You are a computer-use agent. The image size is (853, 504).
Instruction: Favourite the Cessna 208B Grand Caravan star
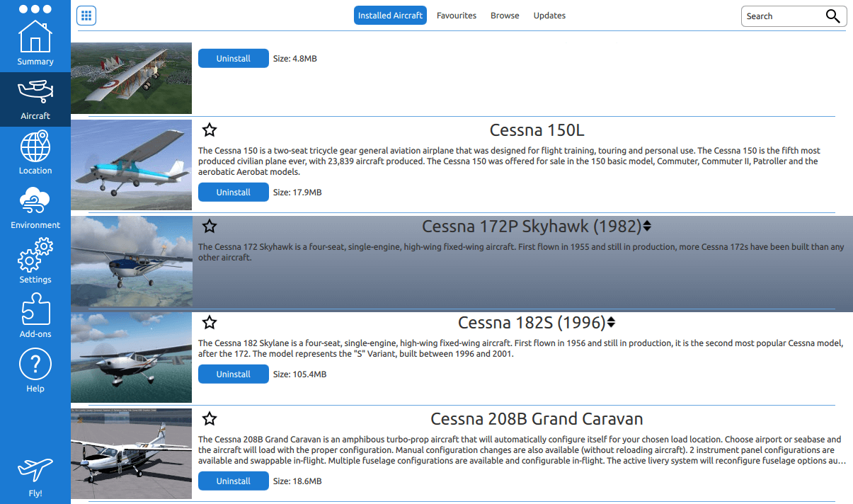[210, 418]
